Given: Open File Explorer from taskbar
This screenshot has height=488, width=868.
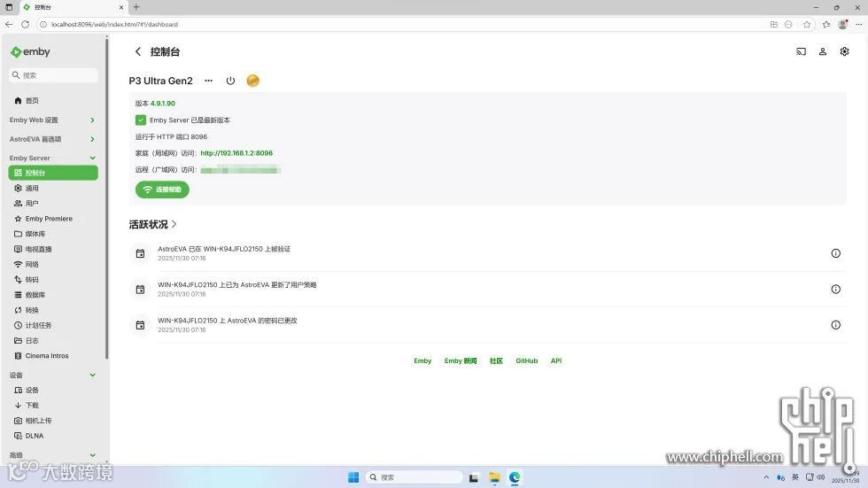Looking at the screenshot, I should tap(494, 477).
